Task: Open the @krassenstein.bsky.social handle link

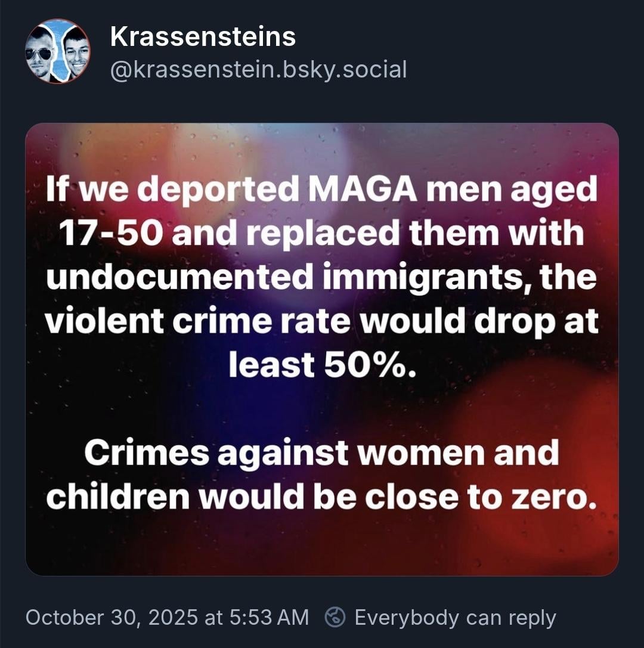Action: point(258,70)
